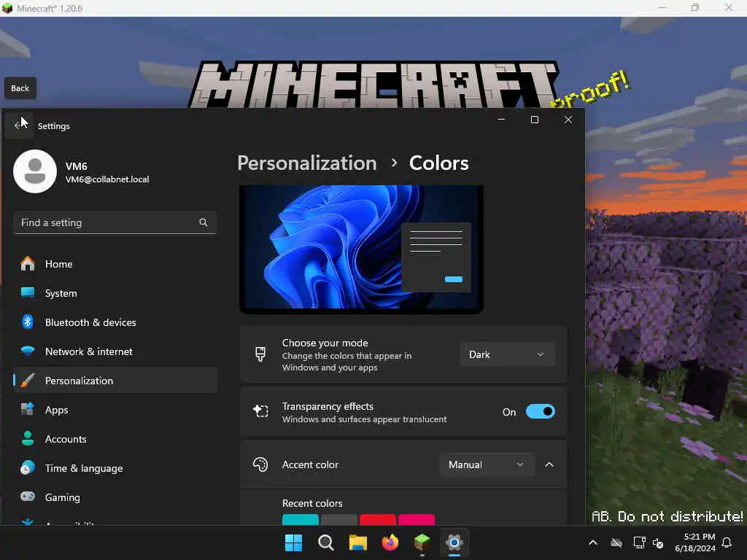Click the cloud sync tray icon
Viewport: 747px width, 560px height.
(616, 542)
